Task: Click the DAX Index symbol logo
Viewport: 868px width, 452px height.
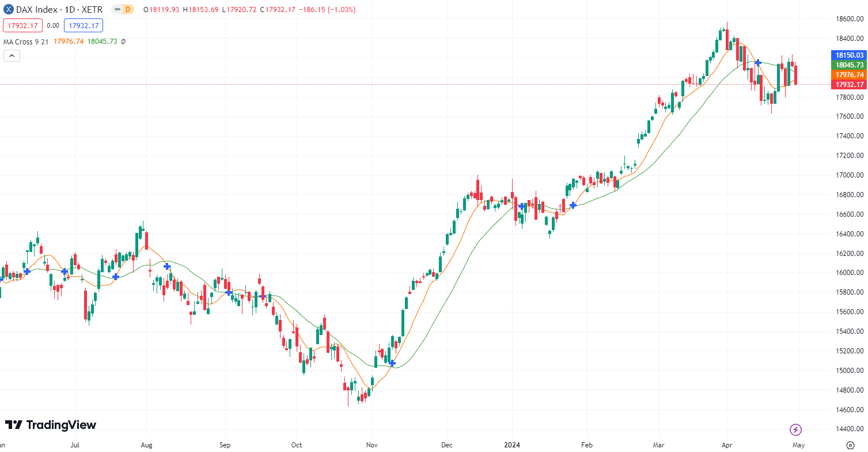Action: (9, 9)
